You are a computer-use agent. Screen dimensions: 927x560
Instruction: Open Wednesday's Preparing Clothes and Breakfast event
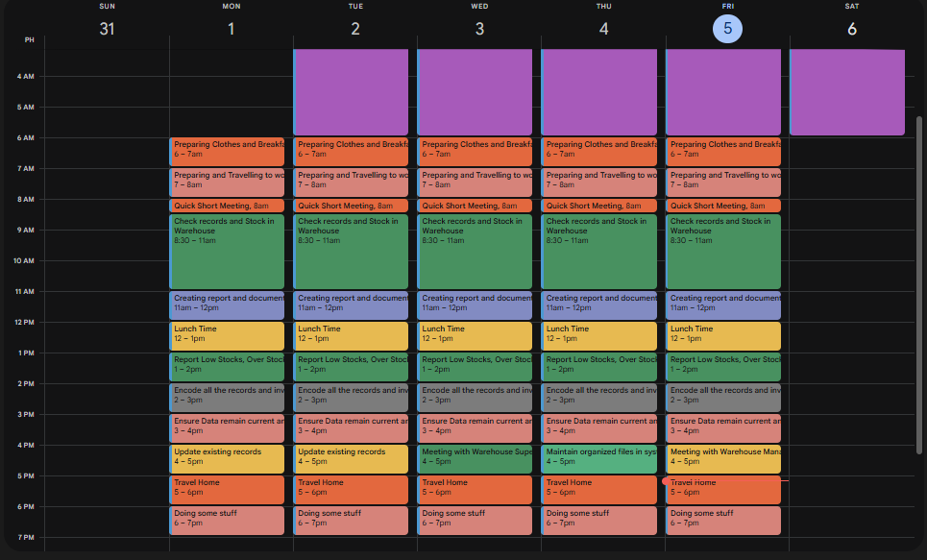476,152
